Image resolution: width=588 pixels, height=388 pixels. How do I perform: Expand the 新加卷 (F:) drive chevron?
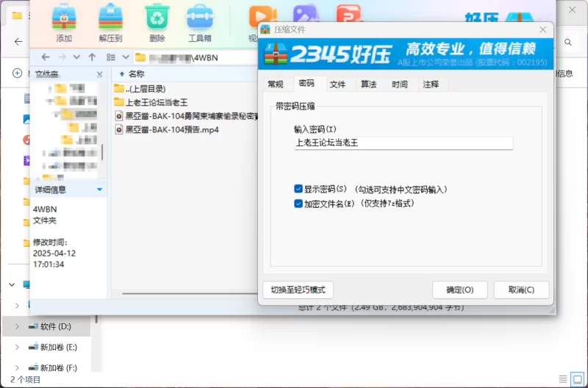pyautogui.click(x=17, y=367)
